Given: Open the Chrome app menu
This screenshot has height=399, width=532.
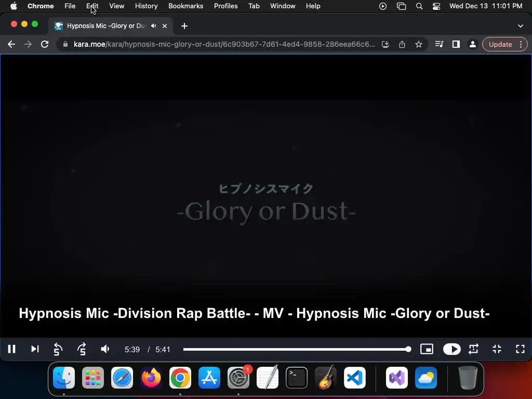Looking at the screenshot, I should (x=41, y=6).
